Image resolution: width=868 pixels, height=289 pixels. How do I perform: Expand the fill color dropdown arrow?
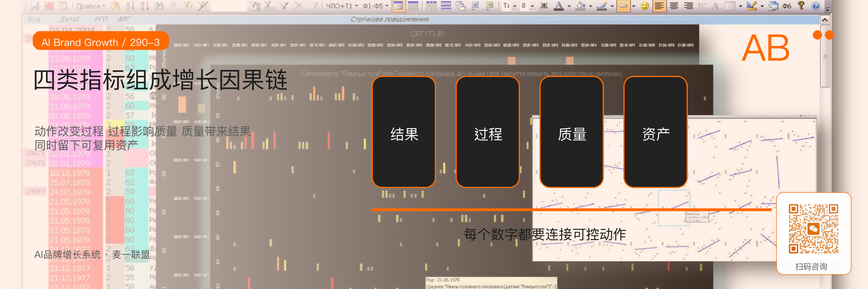click(591, 6)
